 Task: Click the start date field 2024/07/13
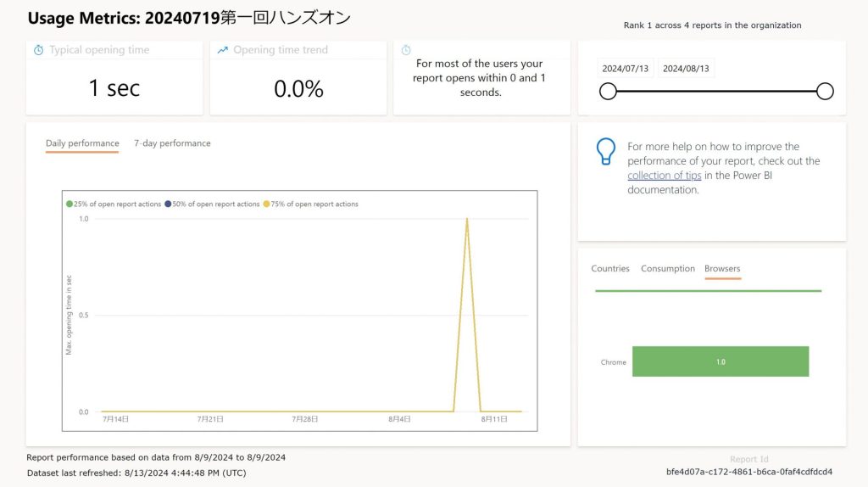(625, 69)
